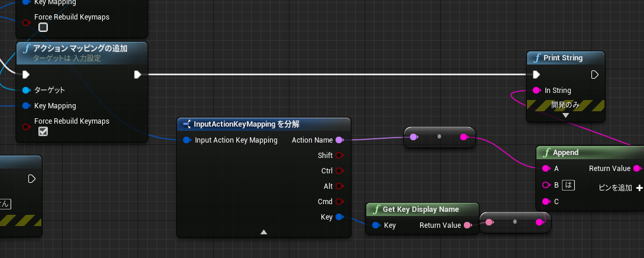Click exec output pin of アクション マッピングの追加
The width and height of the screenshot is (644, 258).
138,75
